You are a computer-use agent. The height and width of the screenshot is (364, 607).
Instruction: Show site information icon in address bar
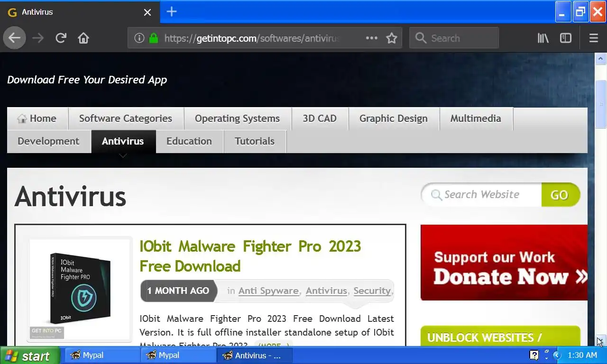click(139, 38)
